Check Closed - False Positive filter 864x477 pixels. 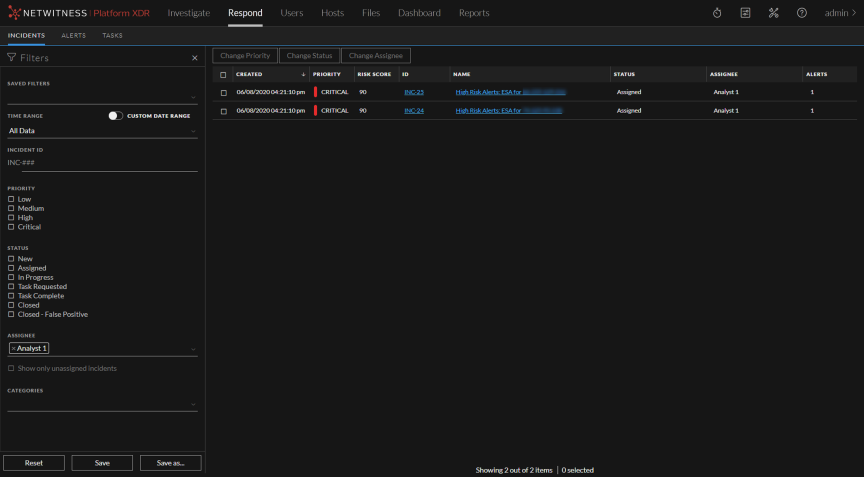11,314
